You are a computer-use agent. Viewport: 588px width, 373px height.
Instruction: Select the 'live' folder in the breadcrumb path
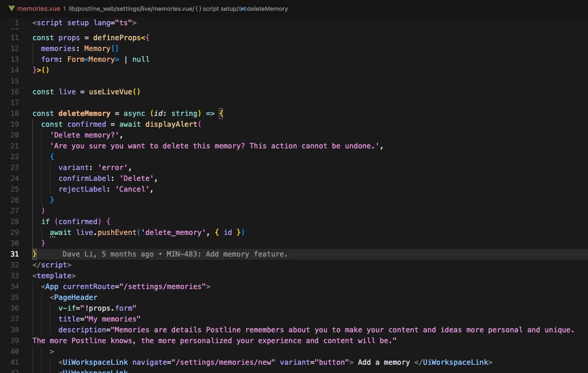[147, 9]
